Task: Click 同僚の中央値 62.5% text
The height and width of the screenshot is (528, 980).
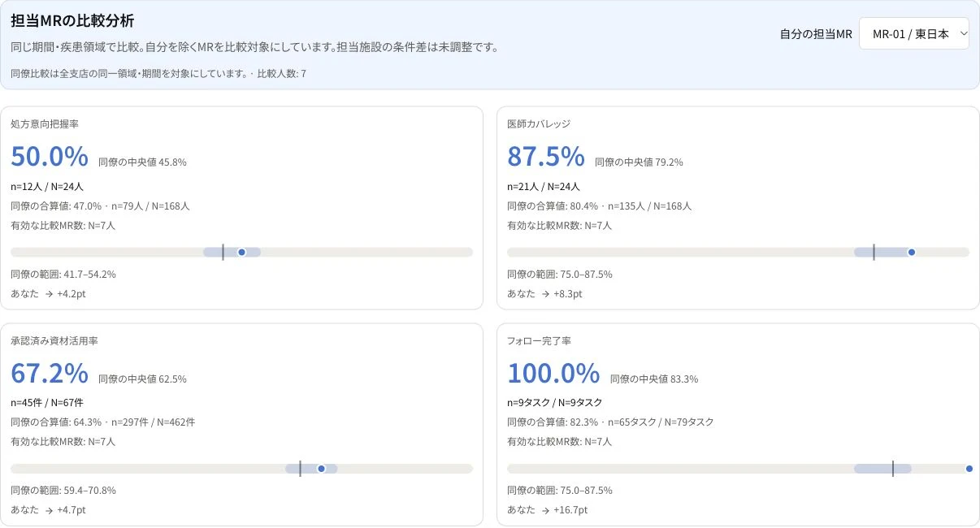Action: [142, 379]
